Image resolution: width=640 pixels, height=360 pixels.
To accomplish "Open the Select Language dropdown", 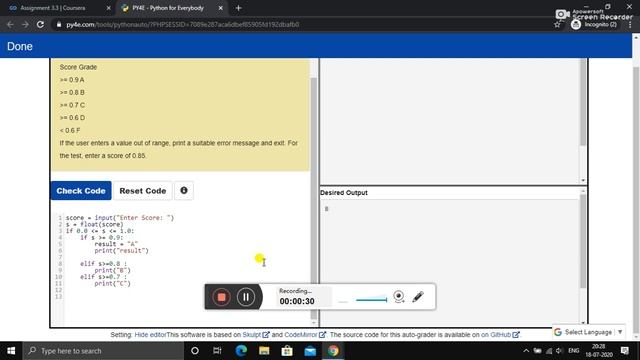I will coord(588,332).
